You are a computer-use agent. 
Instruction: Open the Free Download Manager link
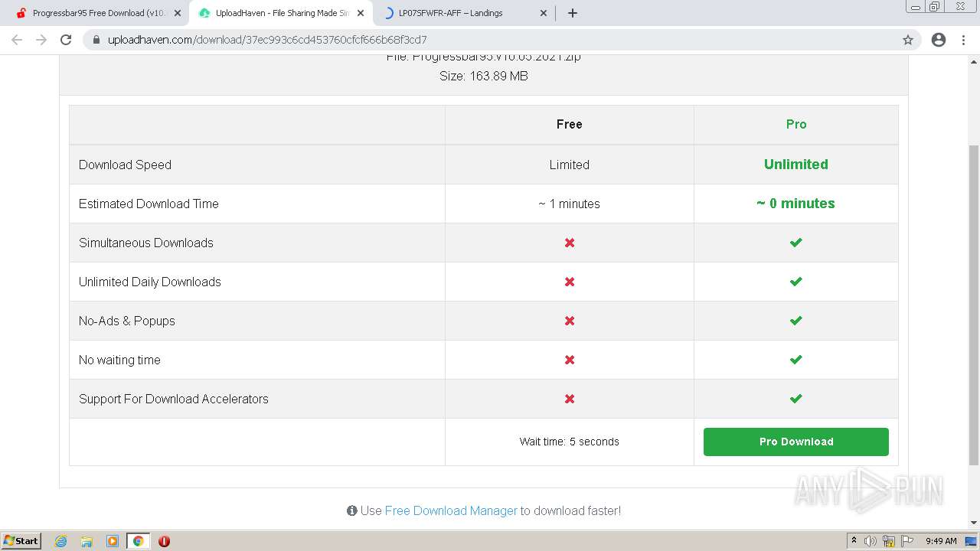(451, 510)
